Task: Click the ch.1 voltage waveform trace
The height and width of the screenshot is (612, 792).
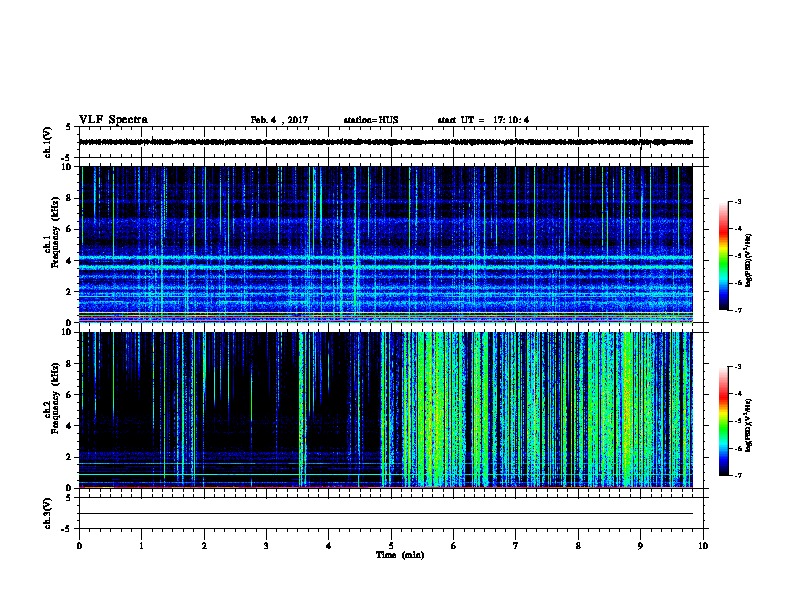Action: coord(386,142)
